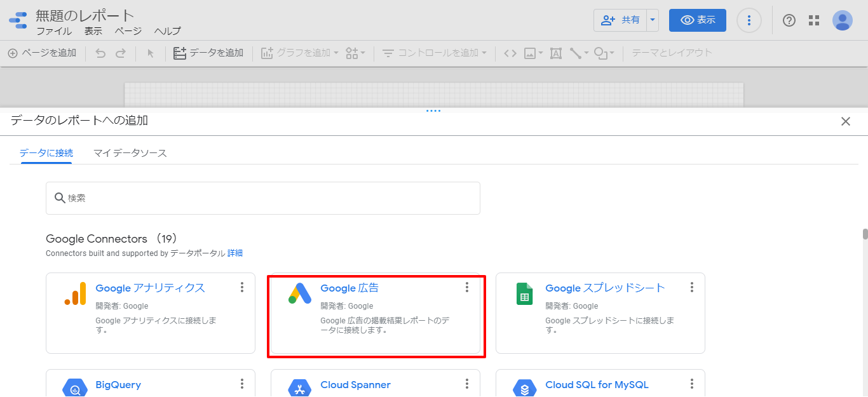
Task: Open more options for BigQuery card
Action: tap(242, 384)
